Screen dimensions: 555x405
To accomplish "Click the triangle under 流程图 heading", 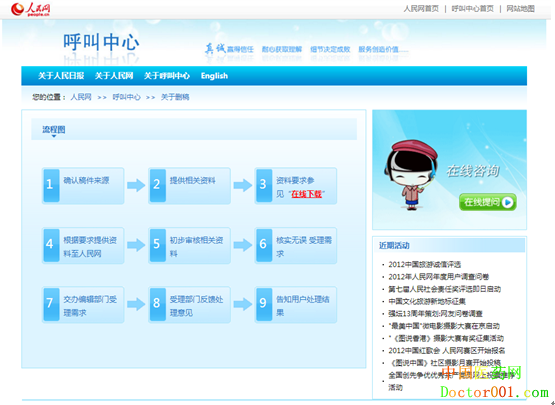I will [x=54, y=136].
